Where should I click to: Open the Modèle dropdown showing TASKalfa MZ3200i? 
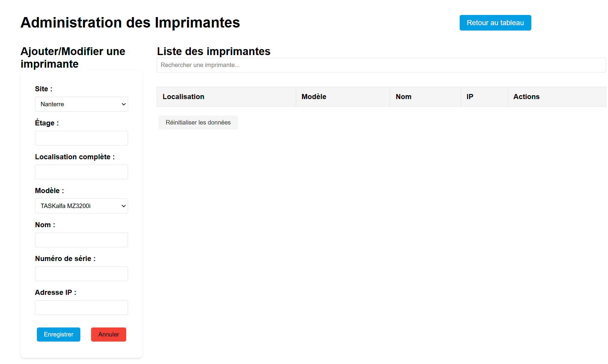pyautogui.click(x=81, y=206)
